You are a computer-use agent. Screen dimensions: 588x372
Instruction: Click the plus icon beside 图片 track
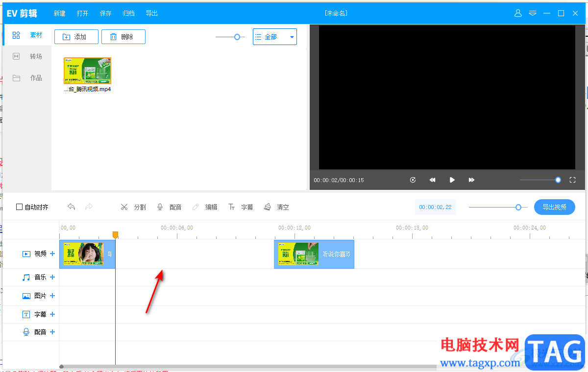point(52,296)
